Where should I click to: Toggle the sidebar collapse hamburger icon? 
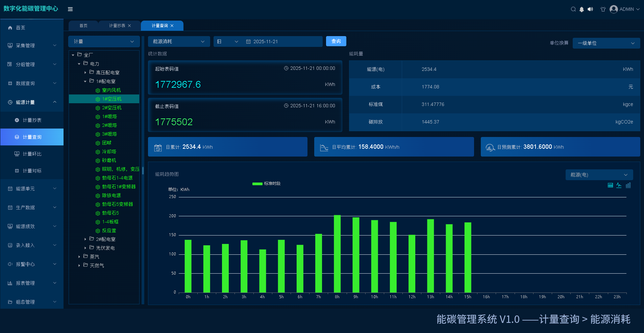tap(70, 9)
